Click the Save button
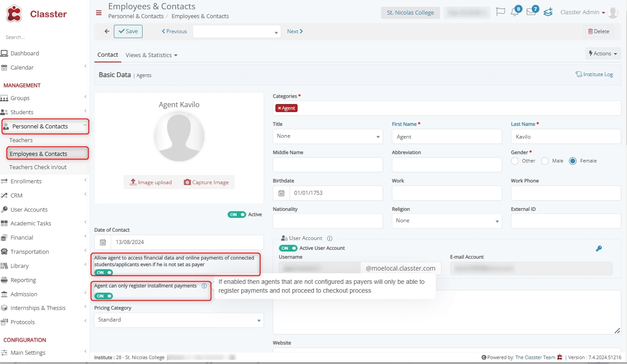 pyautogui.click(x=128, y=31)
